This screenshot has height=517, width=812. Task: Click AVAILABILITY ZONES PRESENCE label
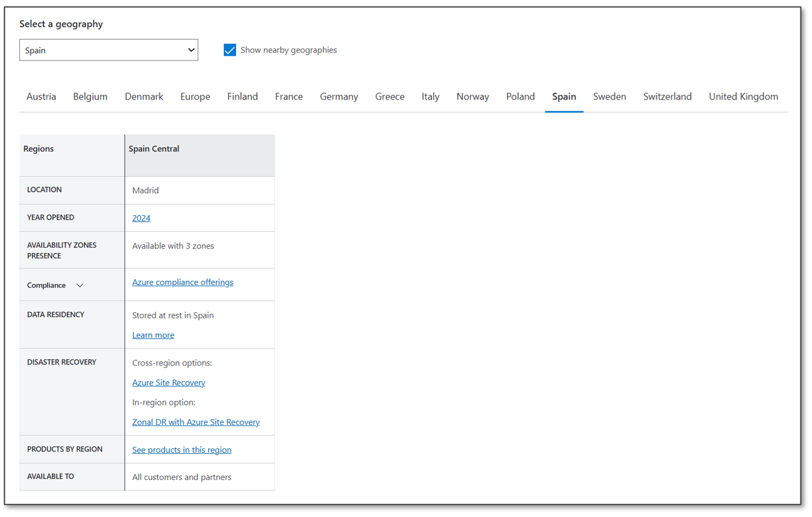tap(62, 250)
